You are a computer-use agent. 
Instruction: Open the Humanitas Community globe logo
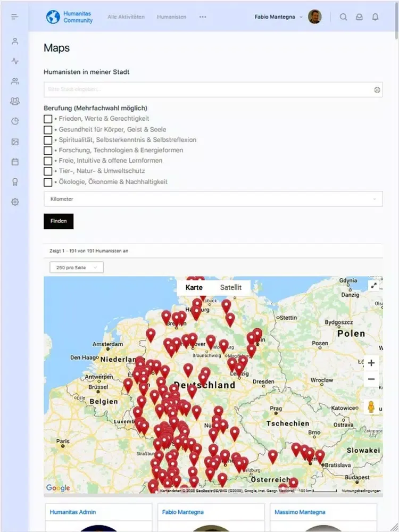[53, 16]
